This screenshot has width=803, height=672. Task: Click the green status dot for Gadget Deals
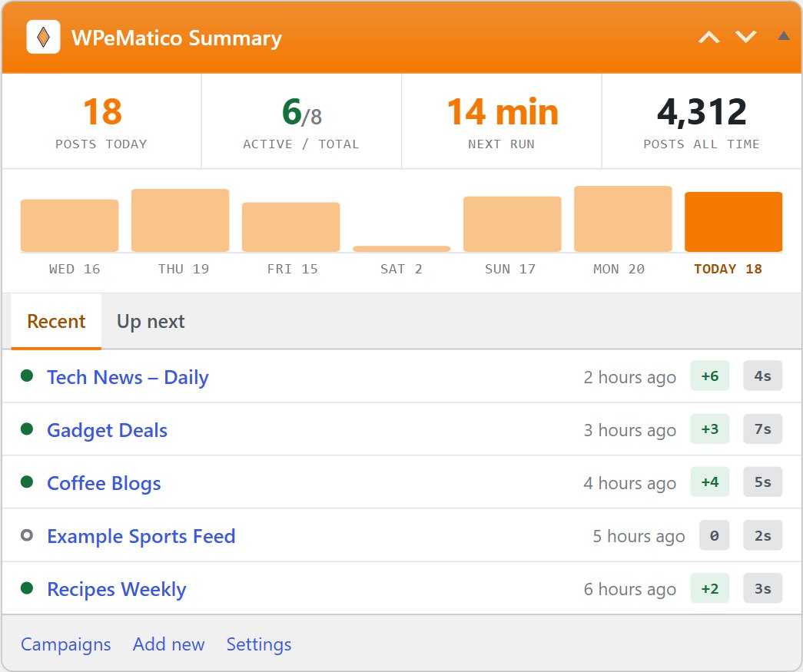coord(27,429)
